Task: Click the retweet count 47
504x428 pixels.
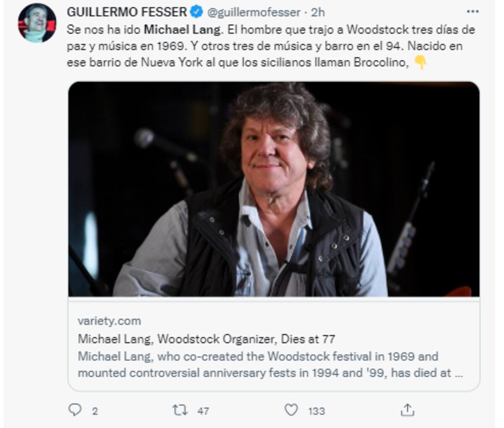Action: point(203,411)
